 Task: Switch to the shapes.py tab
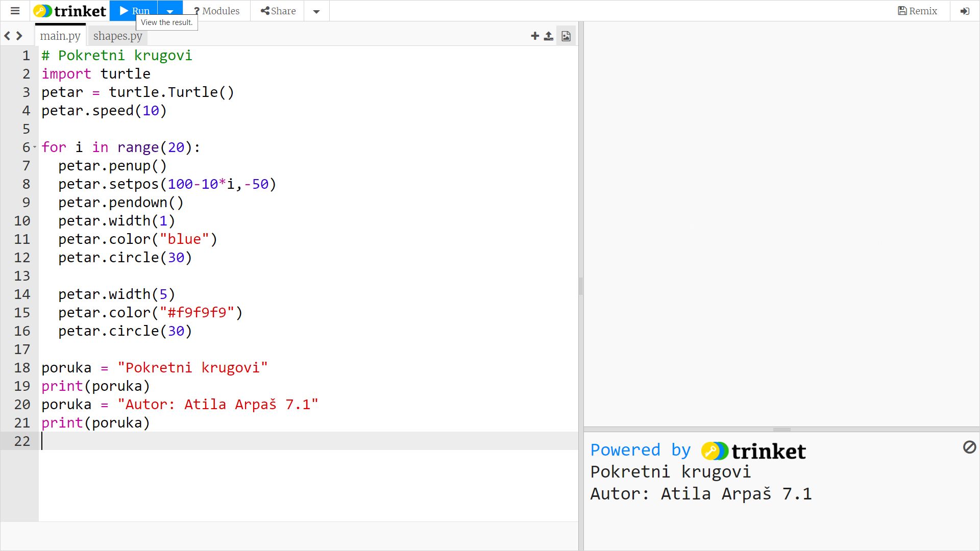coord(117,36)
